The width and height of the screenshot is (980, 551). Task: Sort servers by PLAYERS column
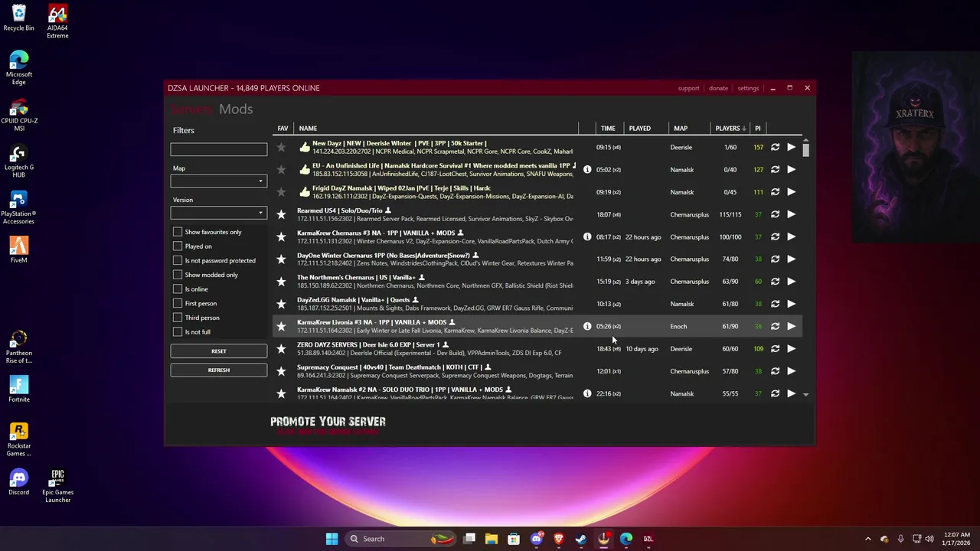(730, 129)
